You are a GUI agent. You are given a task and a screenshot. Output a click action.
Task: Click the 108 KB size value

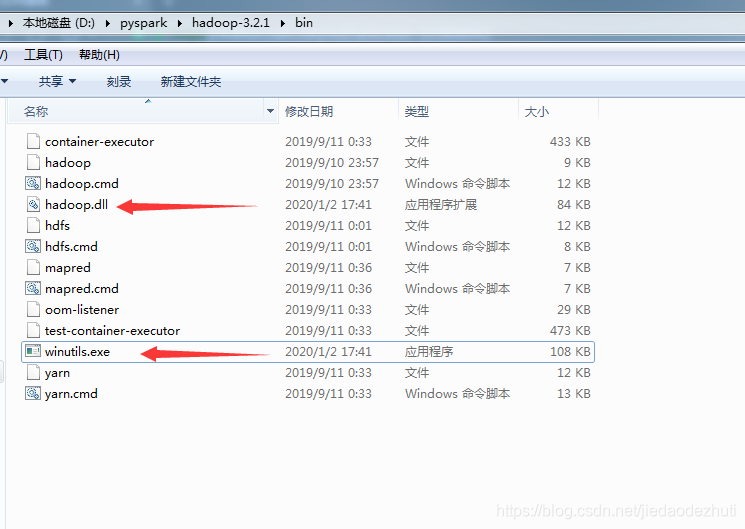[x=570, y=351]
